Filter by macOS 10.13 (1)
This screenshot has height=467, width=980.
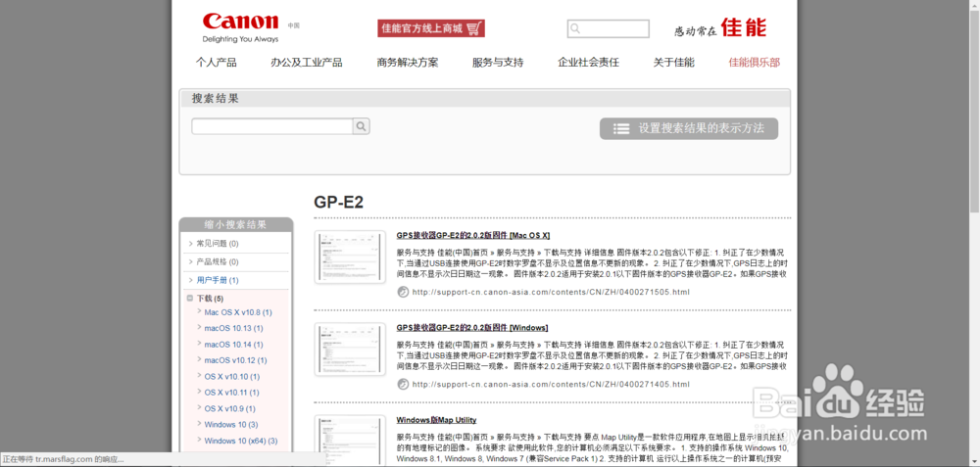click(234, 328)
